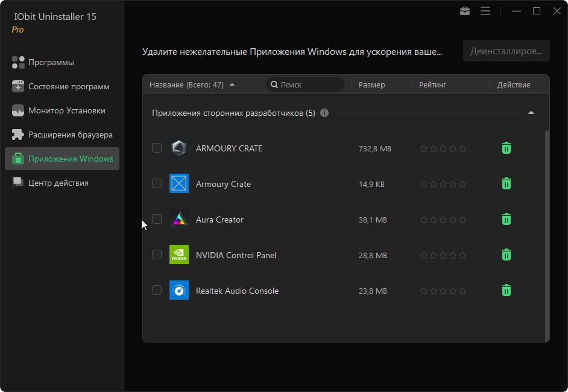The width and height of the screenshot is (568, 392).
Task: Select Приложения Windows in sidebar
Action: 62,159
